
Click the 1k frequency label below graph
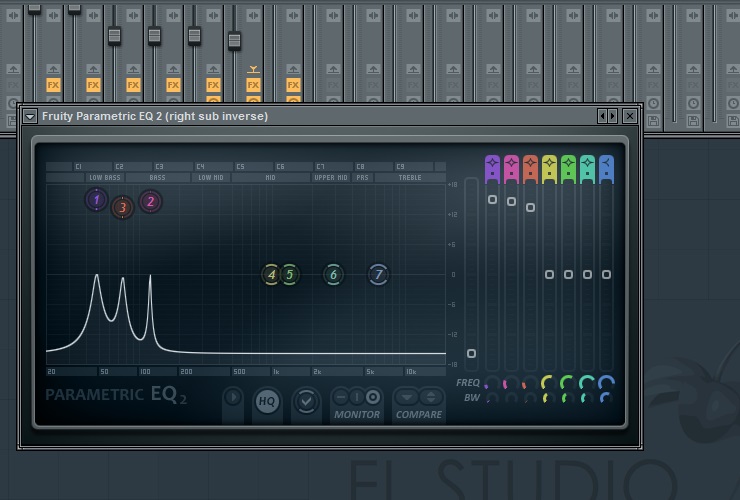click(276, 372)
